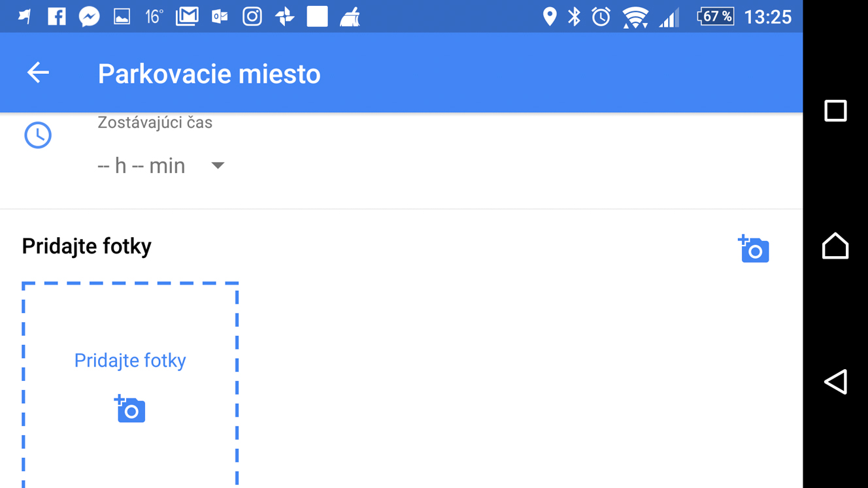Tap the Facebook notification icon
This screenshot has height=488, width=868.
(x=57, y=16)
